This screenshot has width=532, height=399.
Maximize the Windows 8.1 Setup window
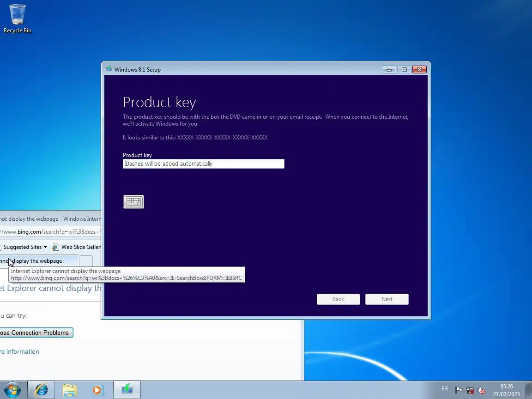404,70
